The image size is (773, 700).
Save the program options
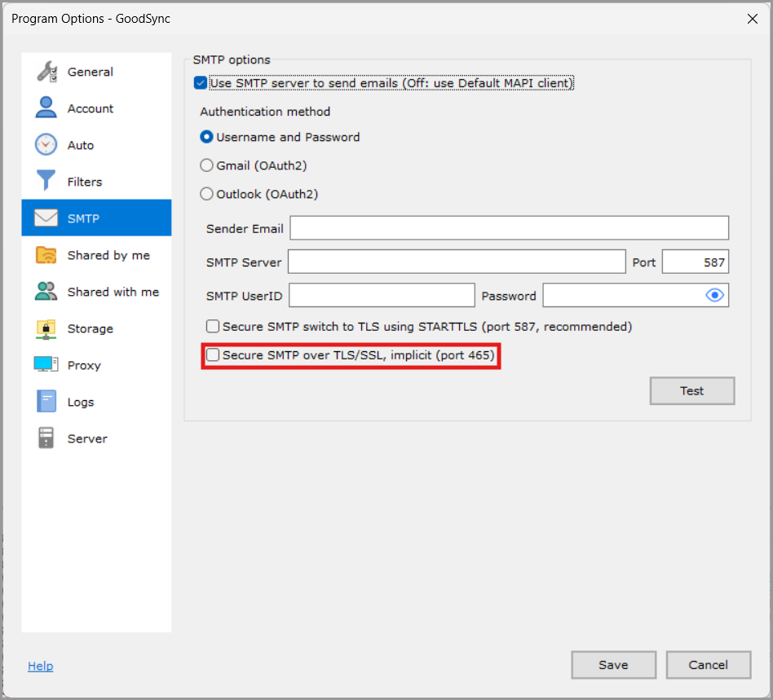coord(613,664)
